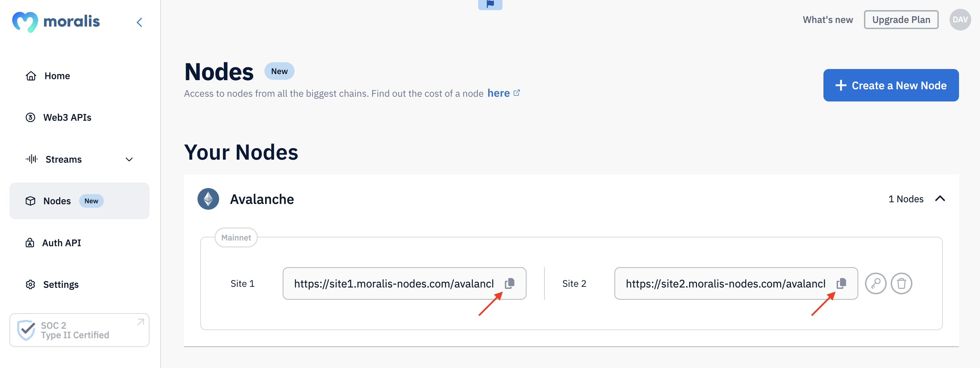Click the Site 2 node URL field
The width and height of the screenshot is (980, 368).
point(736,283)
